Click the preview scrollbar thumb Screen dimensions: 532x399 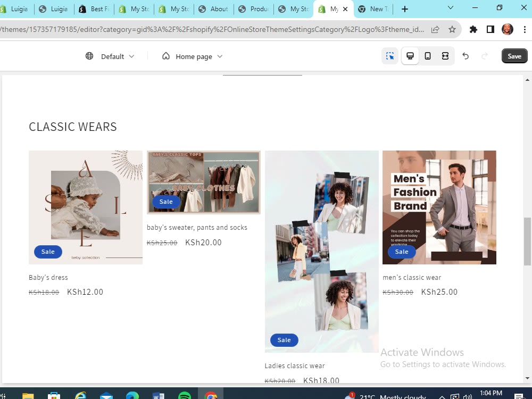point(527,241)
